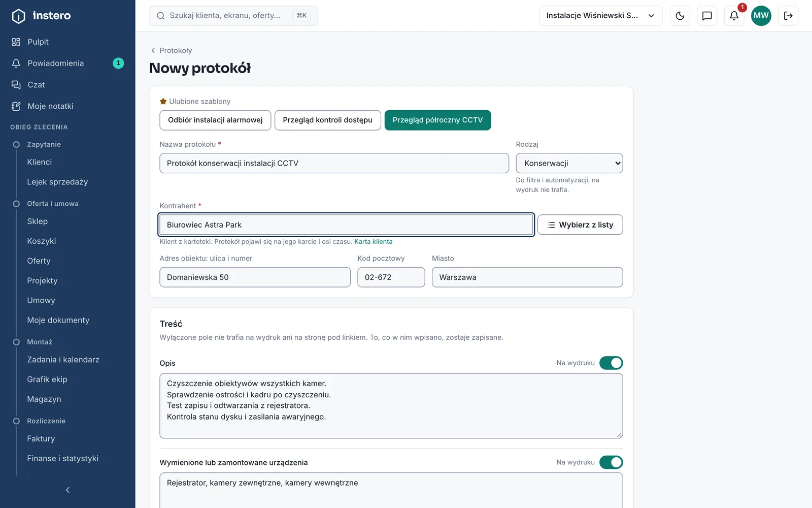Click the Wybierz z listy button

coord(580,225)
